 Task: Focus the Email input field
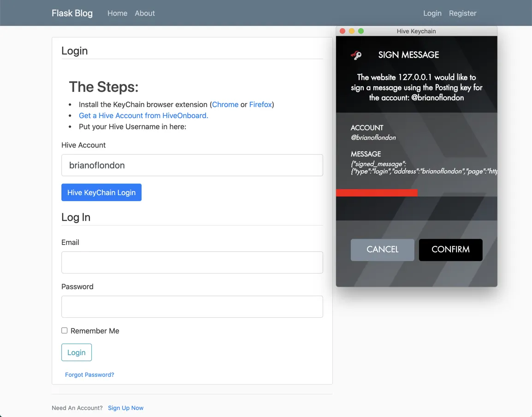(192, 262)
